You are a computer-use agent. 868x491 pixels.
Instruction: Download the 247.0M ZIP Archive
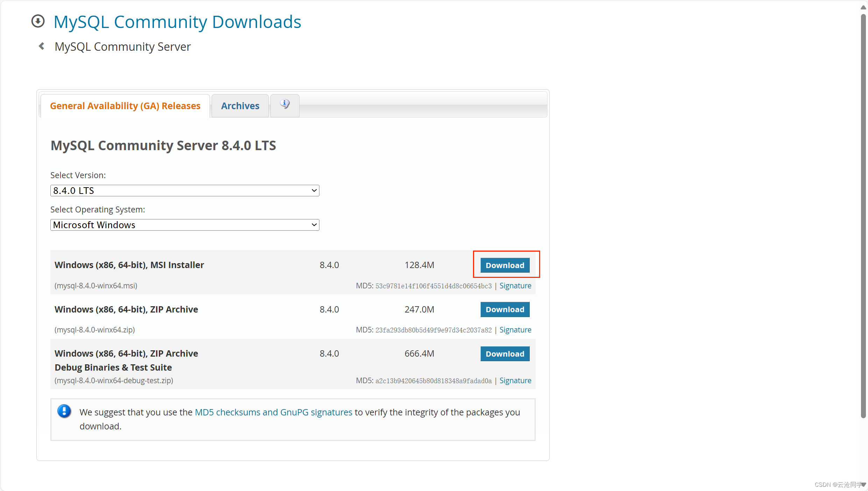click(x=504, y=309)
